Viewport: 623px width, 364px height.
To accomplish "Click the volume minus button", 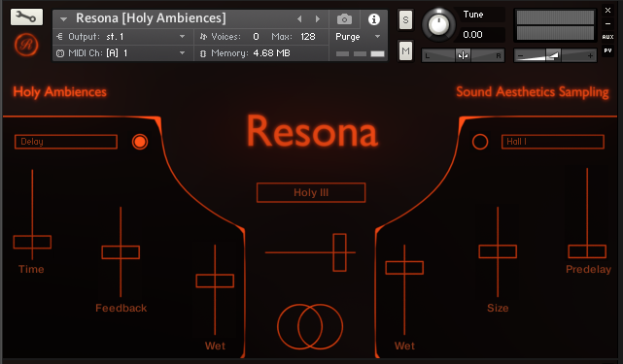I will click(521, 56).
